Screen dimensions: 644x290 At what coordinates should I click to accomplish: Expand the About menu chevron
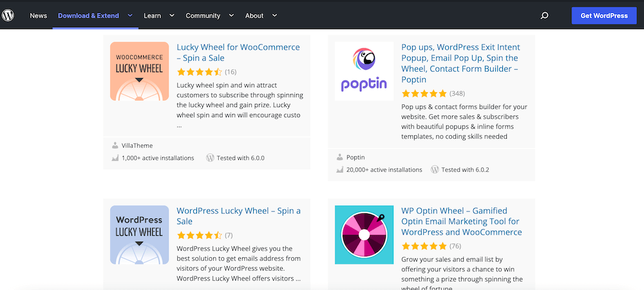(274, 15)
